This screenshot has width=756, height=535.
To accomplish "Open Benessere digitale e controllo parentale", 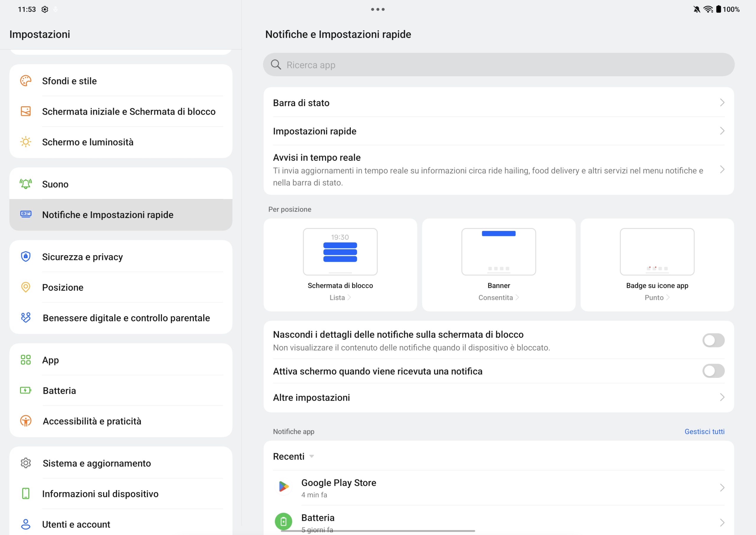I will (x=121, y=318).
